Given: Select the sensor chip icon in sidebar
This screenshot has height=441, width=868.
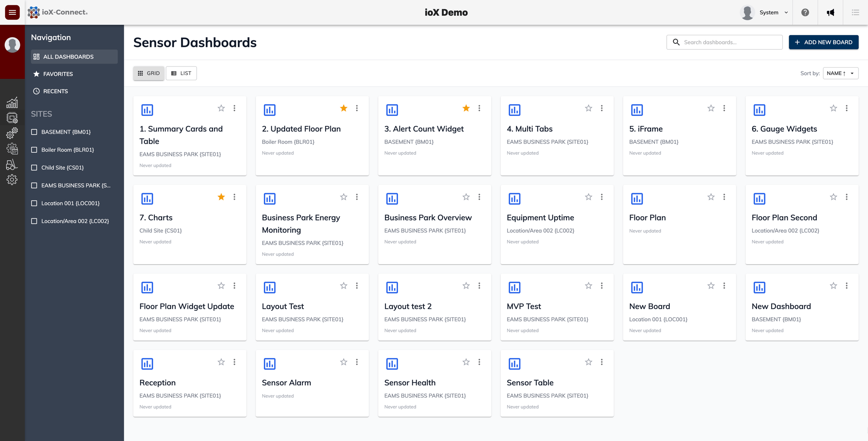Looking at the screenshot, I should [x=12, y=118].
